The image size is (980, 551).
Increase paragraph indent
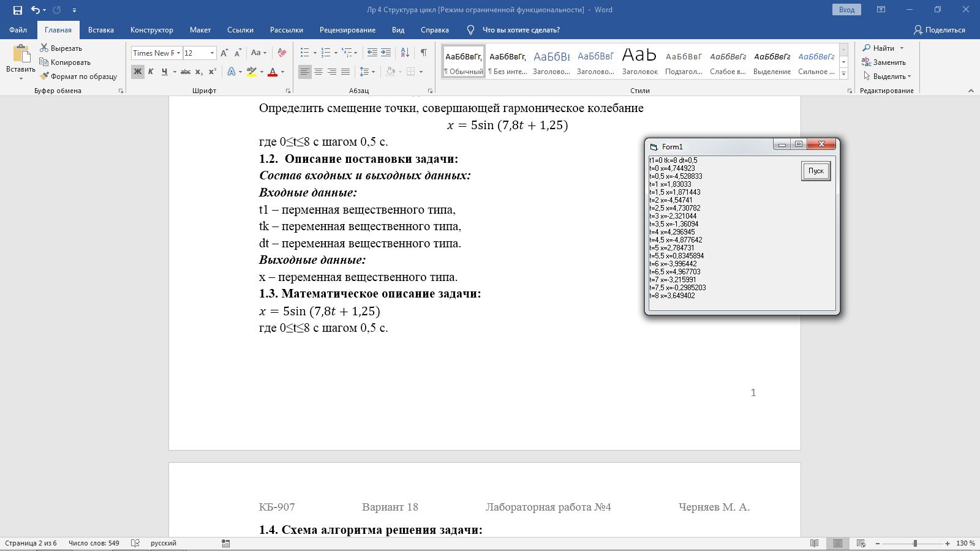coord(386,53)
